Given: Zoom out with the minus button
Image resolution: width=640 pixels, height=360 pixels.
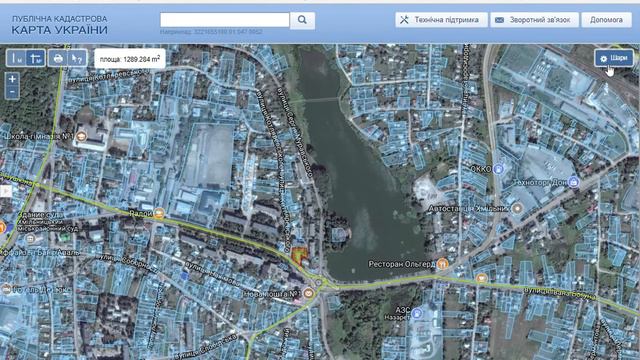Looking at the screenshot, I should 12,92.
